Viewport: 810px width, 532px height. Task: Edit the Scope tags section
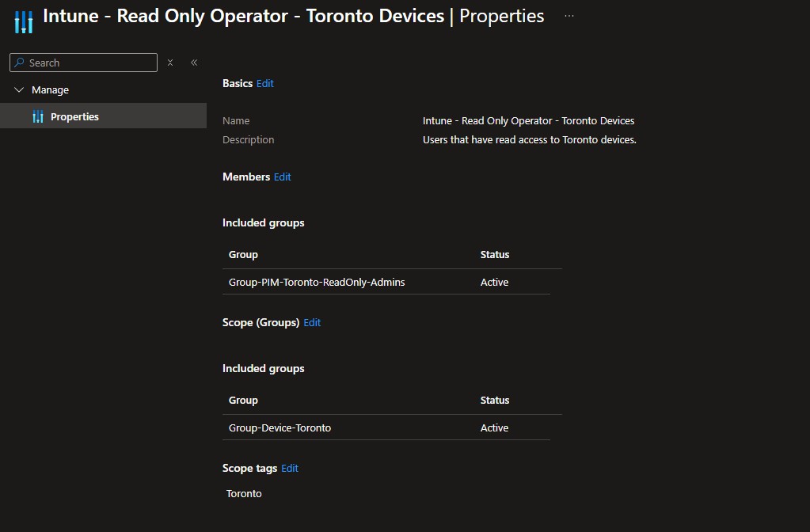(x=290, y=469)
